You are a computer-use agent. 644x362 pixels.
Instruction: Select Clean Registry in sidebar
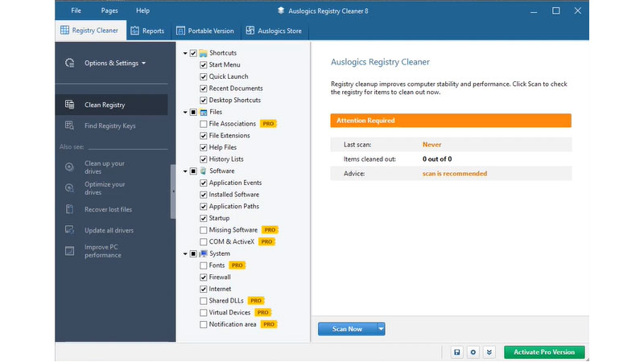pos(111,105)
